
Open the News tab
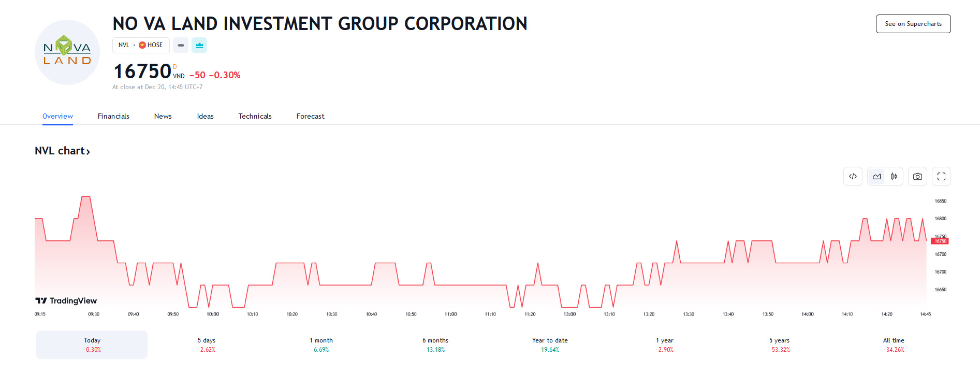click(163, 116)
